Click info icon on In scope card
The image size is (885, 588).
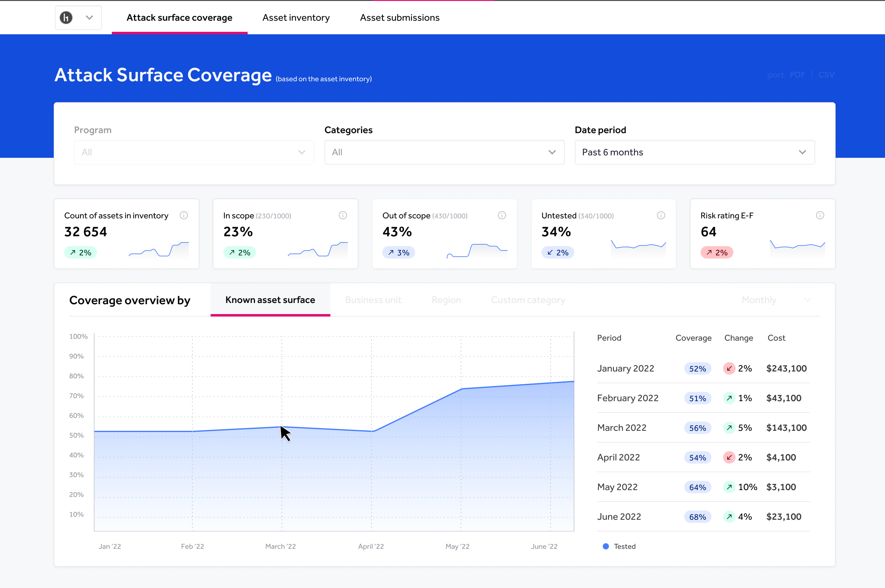pyautogui.click(x=343, y=215)
